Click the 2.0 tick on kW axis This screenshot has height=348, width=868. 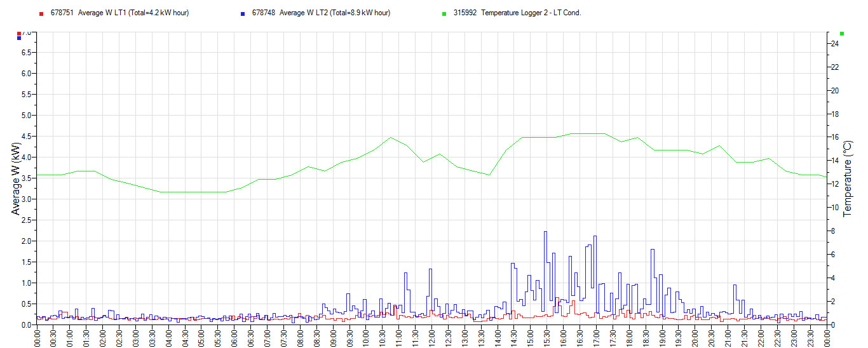point(27,241)
